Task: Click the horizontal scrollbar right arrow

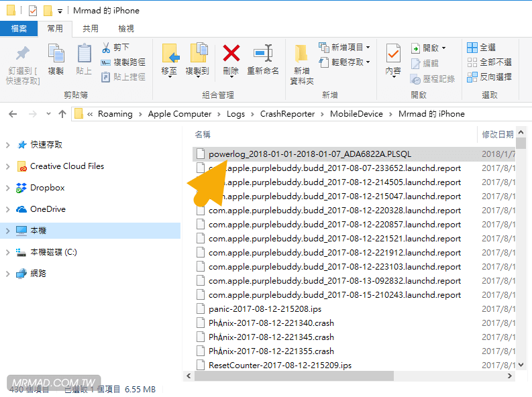Action: (x=509, y=376)
